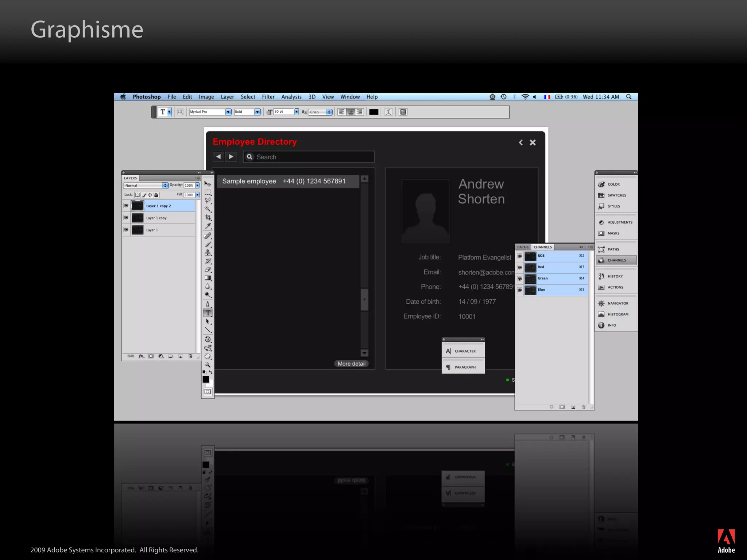Image resolution: width=747 pixels, height=560 pixels.
Task: Open the Analysis menu
Action: (x=291, y=97)
